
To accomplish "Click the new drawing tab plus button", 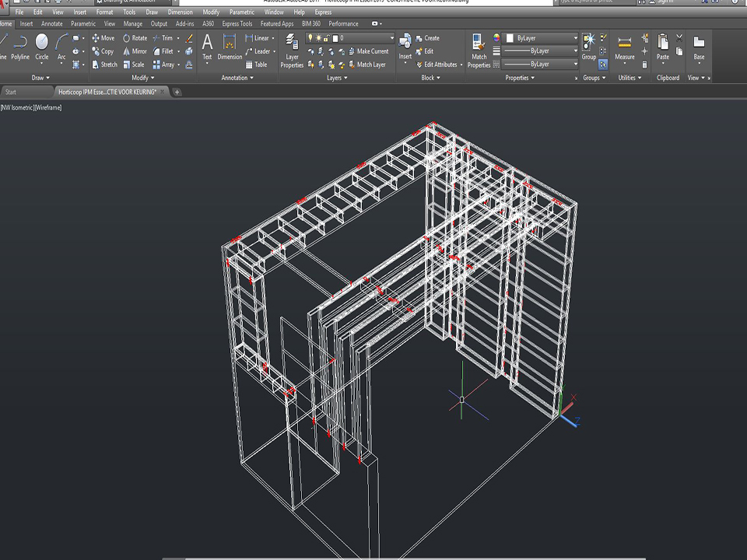I will [x=177, y=92].
